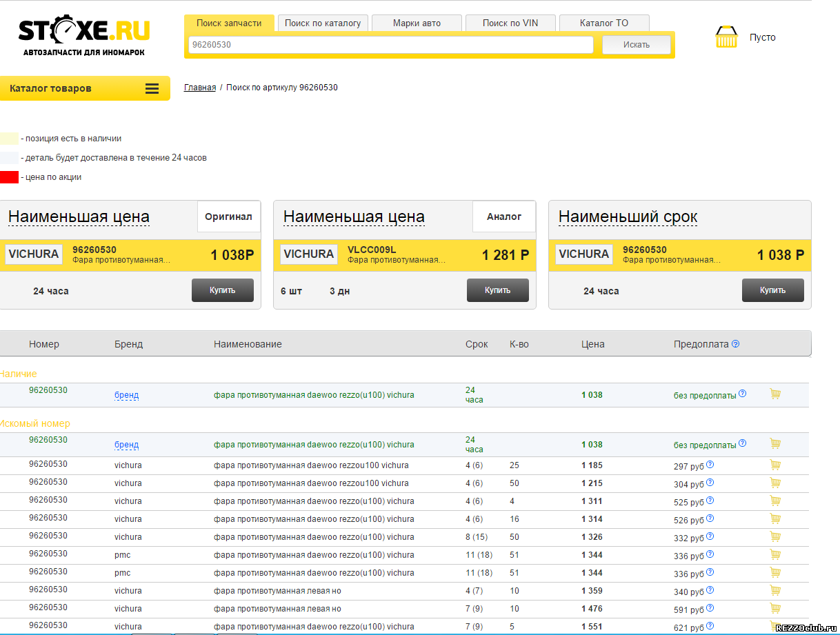Add the 1 215 price item to cart
840x635 pixels.
click(x=775, y=483)
